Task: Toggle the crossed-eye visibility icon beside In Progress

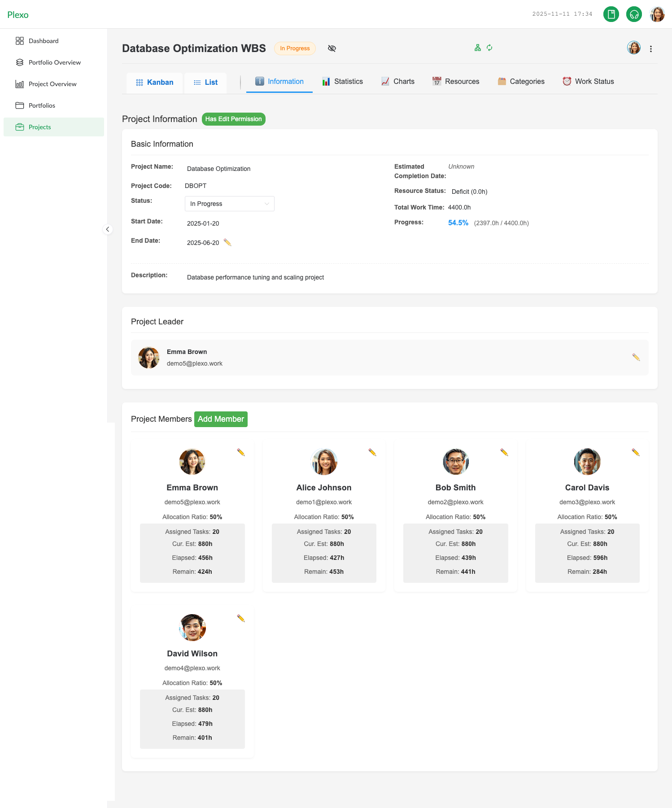Action: click(x=332, y=48)
